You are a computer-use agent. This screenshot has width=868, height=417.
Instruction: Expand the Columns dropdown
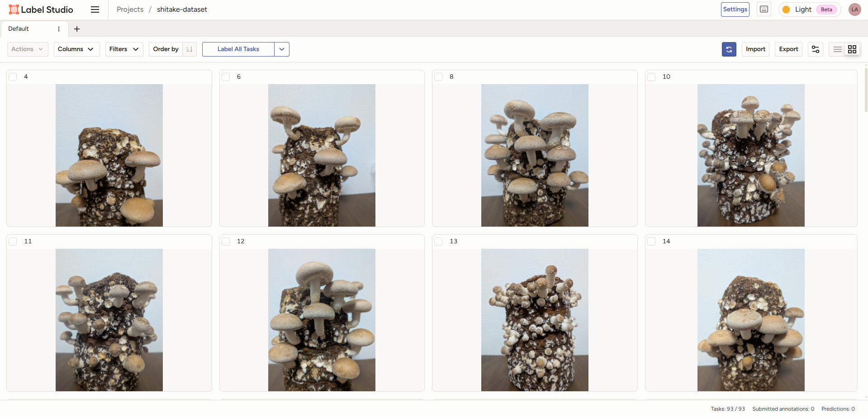pyautogui.click(x=76, y=49)
